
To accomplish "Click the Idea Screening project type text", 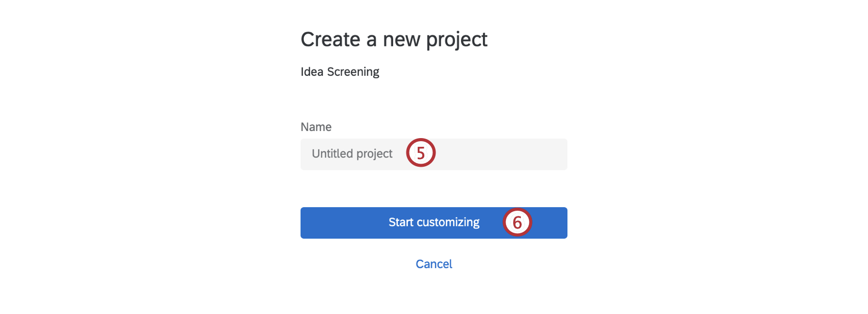I will pos(340,72).
